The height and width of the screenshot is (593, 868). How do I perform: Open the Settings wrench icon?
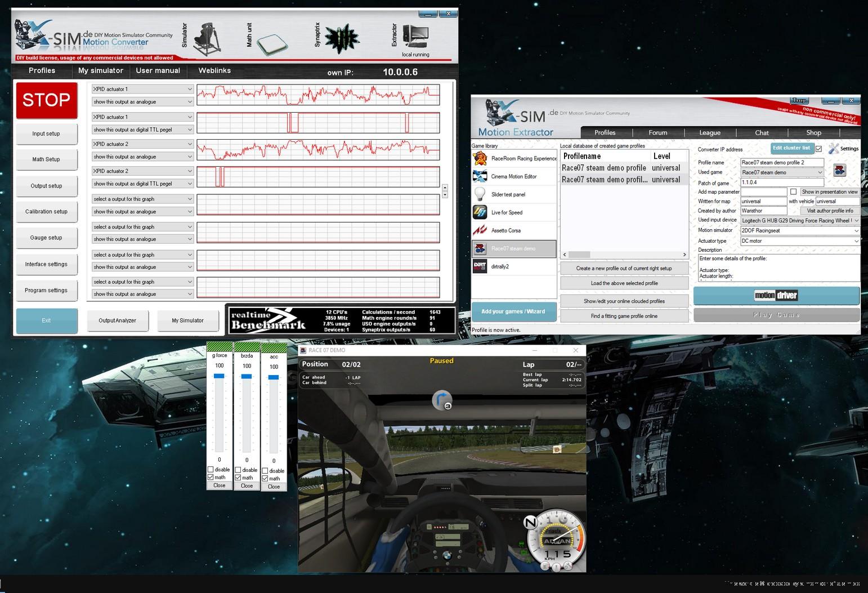point(834,149)
